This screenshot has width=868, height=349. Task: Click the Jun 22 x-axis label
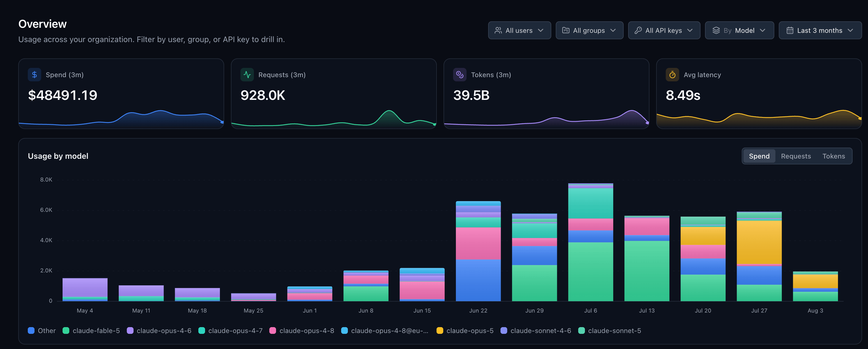click(479, 311)
